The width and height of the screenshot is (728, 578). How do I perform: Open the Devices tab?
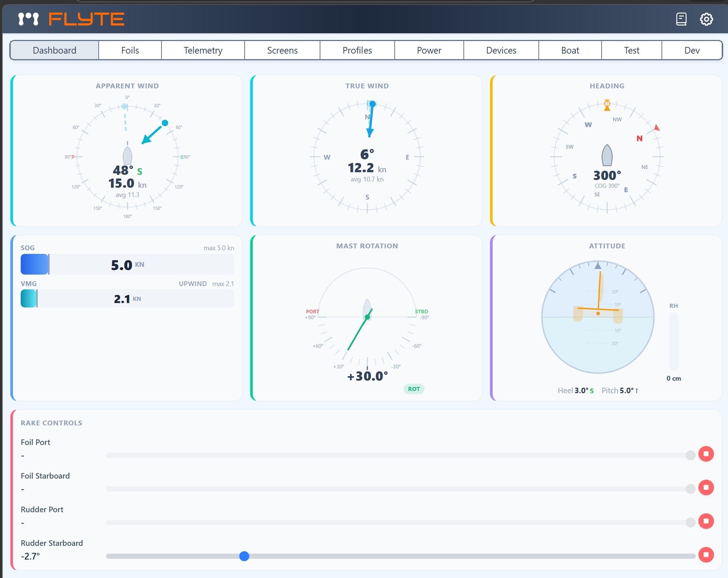(501, 50)
